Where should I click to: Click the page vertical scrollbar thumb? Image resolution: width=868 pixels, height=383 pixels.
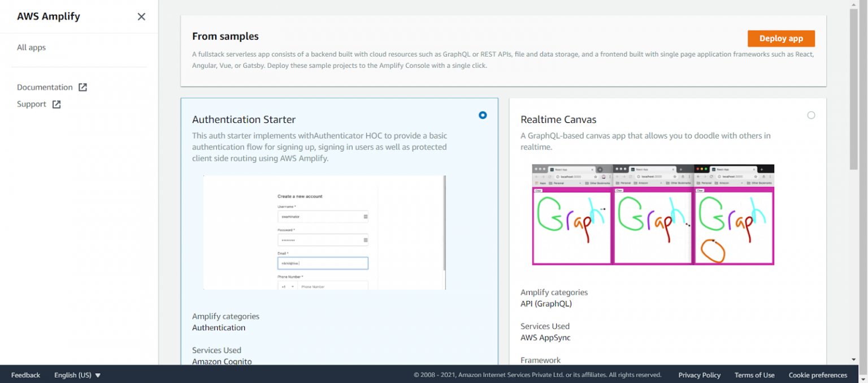coord(854,89)
